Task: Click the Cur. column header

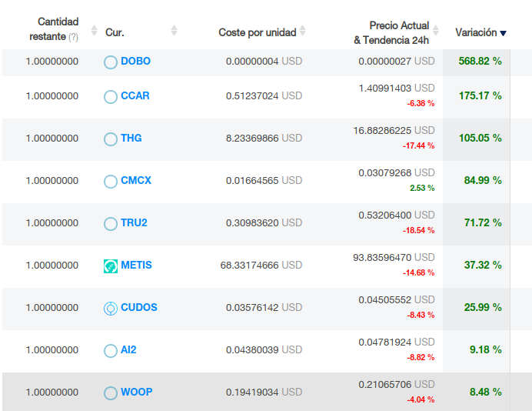Action: (115, 32)
